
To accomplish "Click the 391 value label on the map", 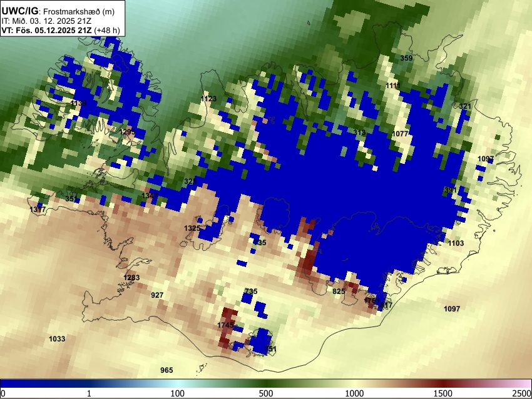I will [451, 190].
